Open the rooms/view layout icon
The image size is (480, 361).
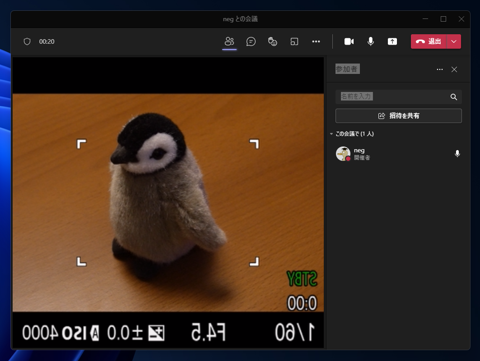pyautogui.click(x=294, y=42)
